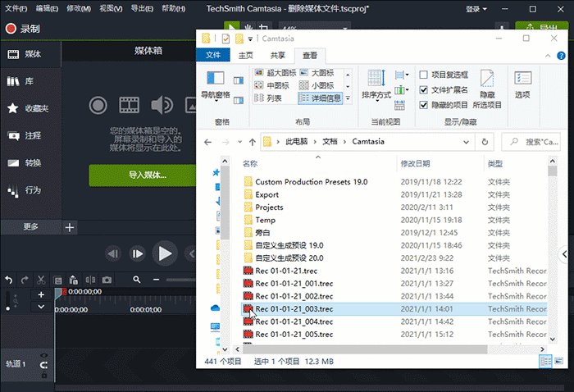
Task: Click the Cut scissors icon in timeline toolbar
Action: coord(41,280)
